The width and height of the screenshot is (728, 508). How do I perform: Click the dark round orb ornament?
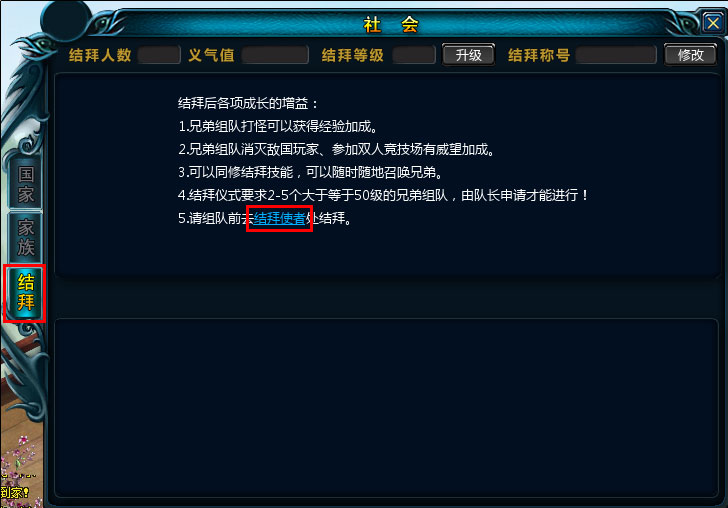[x=66, y=21]
